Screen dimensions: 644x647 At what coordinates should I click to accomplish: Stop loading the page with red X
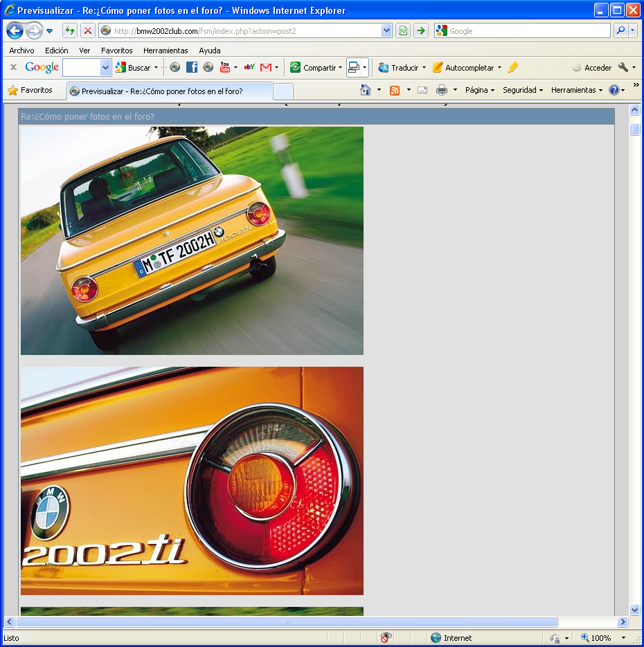(x=87, y=30)
